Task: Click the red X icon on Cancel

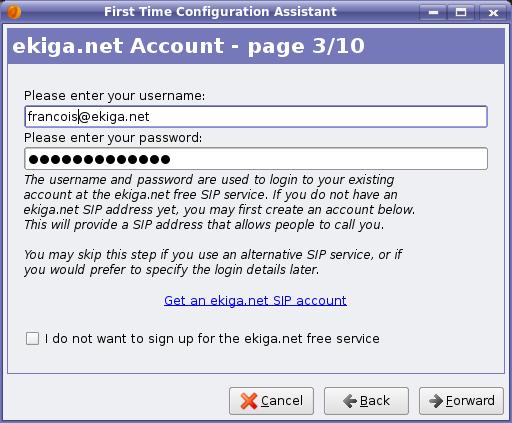Action: 249,401
